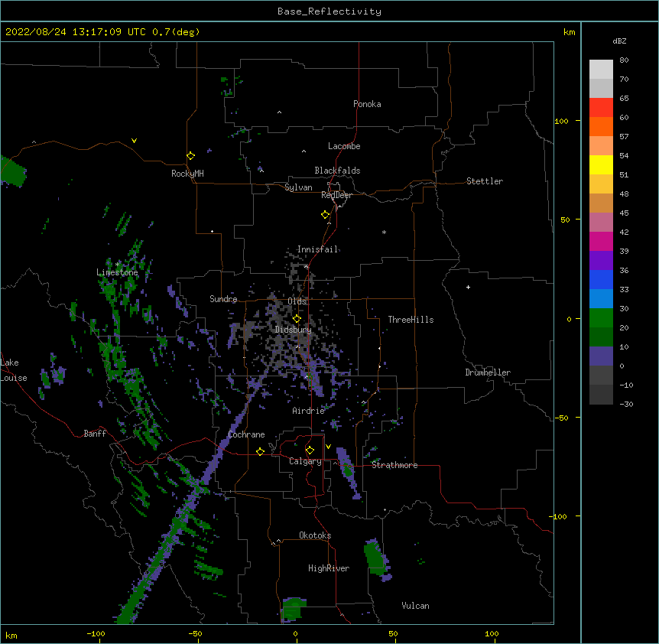Click the Base_Reflectivity title text

[329, 11]
